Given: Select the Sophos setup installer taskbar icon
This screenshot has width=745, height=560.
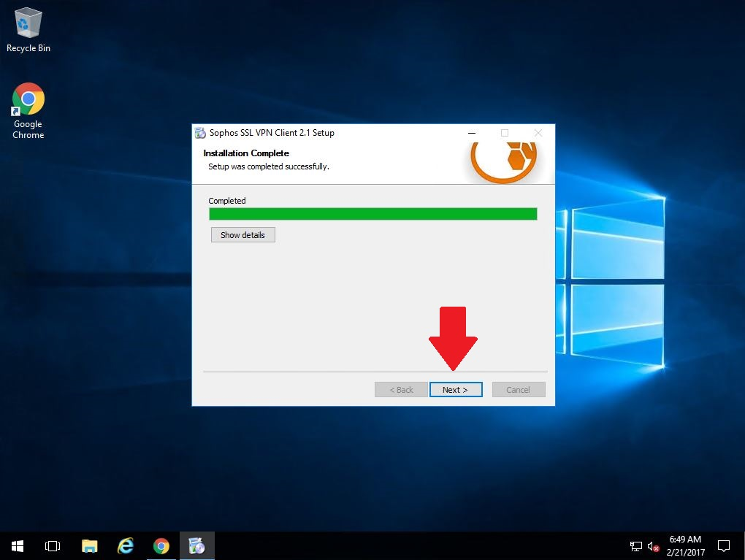Looking at the screenshot, I should (x=196, y=545).
